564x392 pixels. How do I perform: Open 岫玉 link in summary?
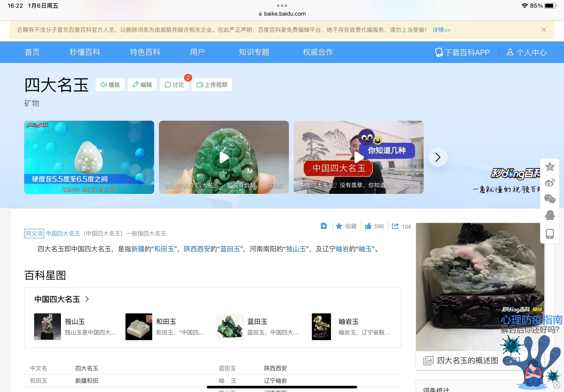(365, 249)
